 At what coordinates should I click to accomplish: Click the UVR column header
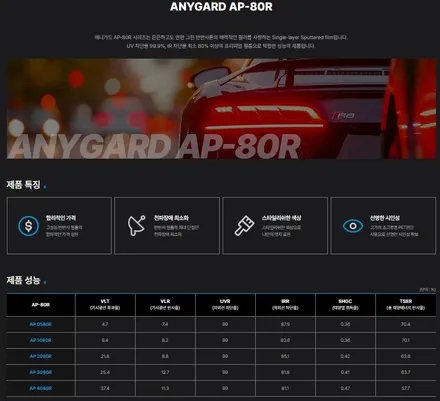(x=225, y=304)
